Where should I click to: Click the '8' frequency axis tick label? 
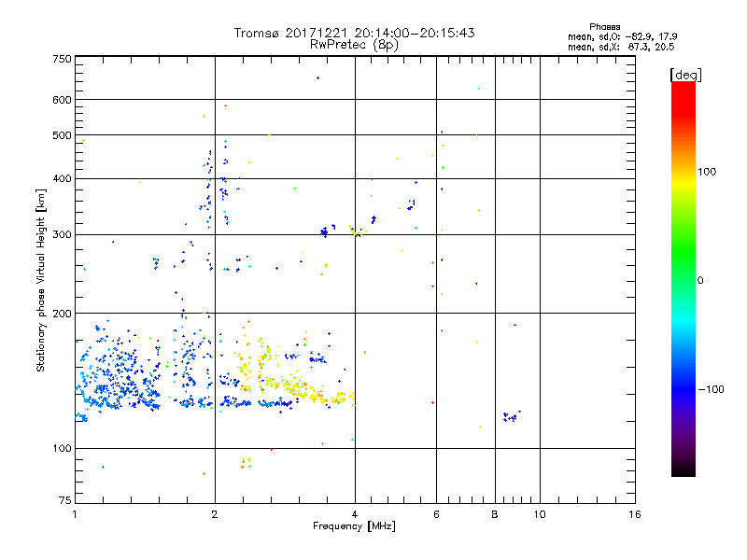495,514
